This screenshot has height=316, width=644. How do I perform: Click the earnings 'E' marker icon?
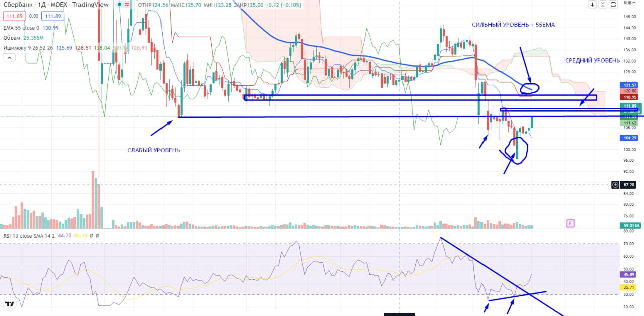[570, 223]
